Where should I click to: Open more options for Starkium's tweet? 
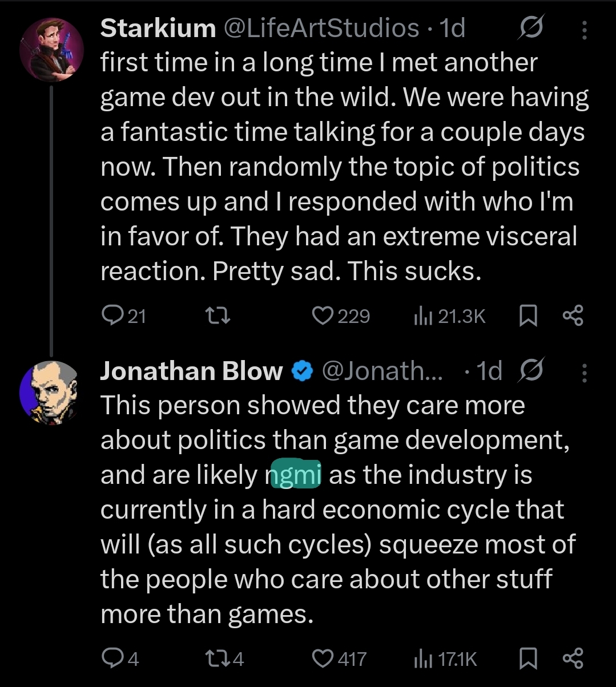(x=583, y=30)
